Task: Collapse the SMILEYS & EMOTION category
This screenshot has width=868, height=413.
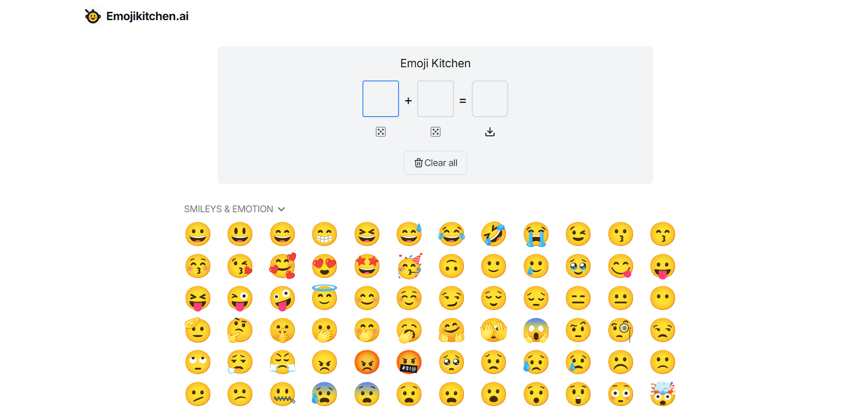Action: point(281,209)
